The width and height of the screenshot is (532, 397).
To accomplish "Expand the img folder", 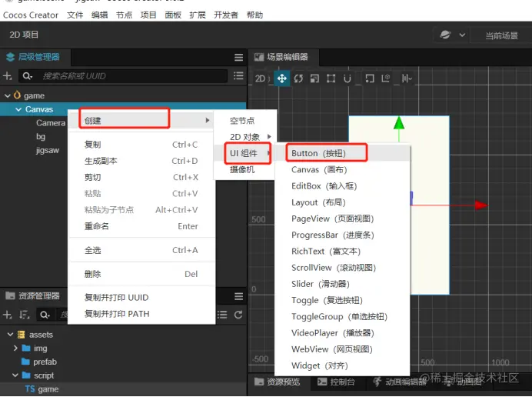I will 15,348.
